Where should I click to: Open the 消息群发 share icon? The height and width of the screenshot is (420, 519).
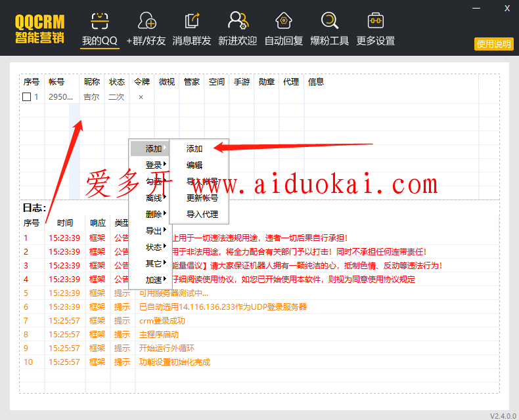pos(192,20)
